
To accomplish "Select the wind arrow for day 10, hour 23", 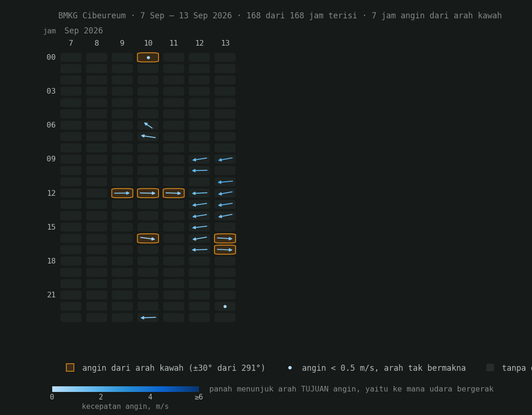I will tap(148, 318).
